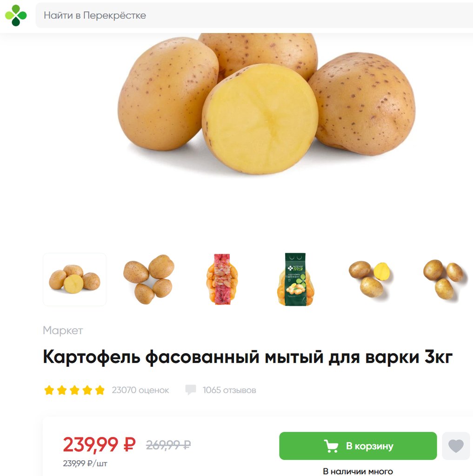The width and height of the screenshot is (473, 476).
Task: Open the 23070 оценок ratings link
Action: coord(140,390)
